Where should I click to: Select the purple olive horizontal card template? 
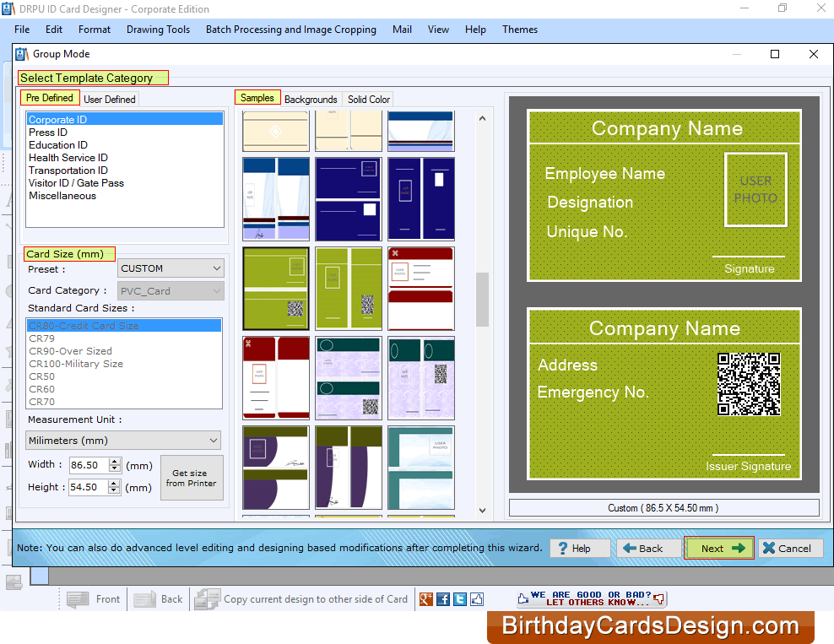275,467
